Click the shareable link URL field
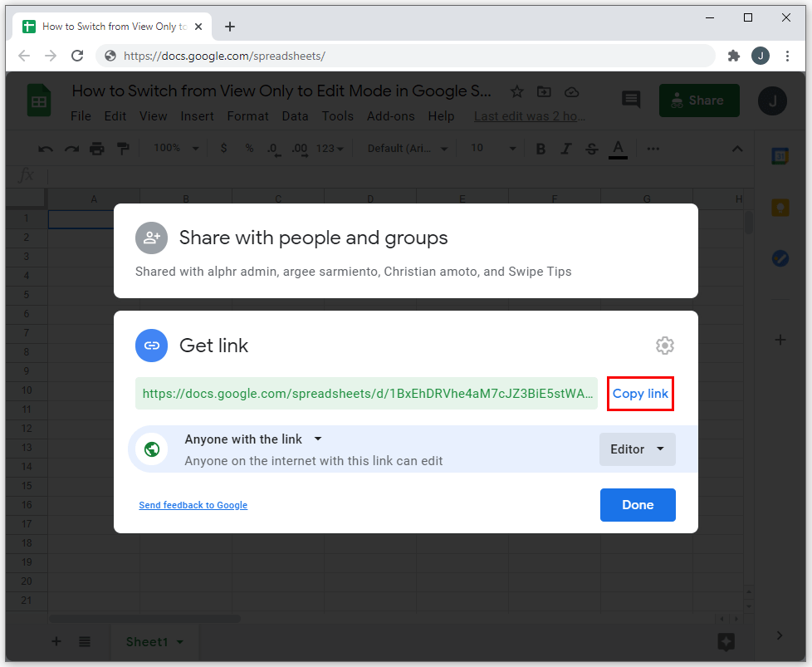This screenshot has width=812, height=667. click(366, 394)
